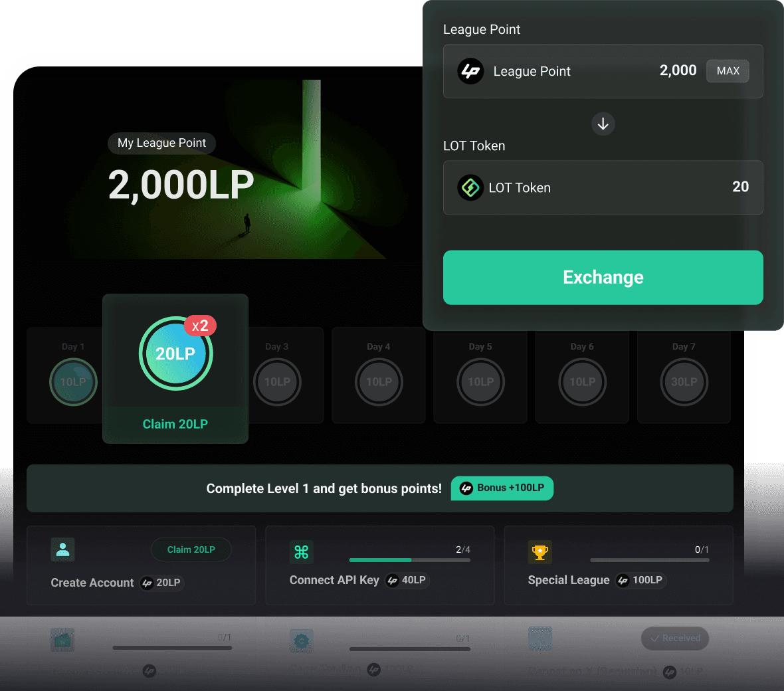Claim 20LP for Create Account
The width and height of the screenshot is (784, 691).
pos(191,549)
